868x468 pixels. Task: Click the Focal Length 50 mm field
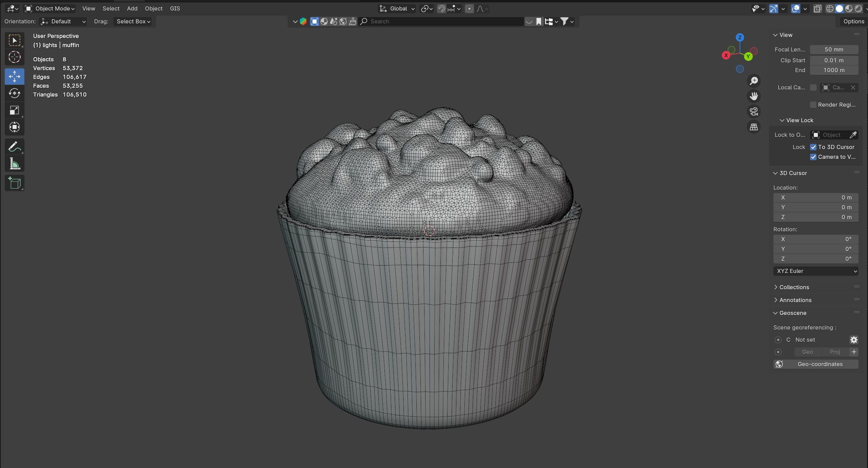834,49
